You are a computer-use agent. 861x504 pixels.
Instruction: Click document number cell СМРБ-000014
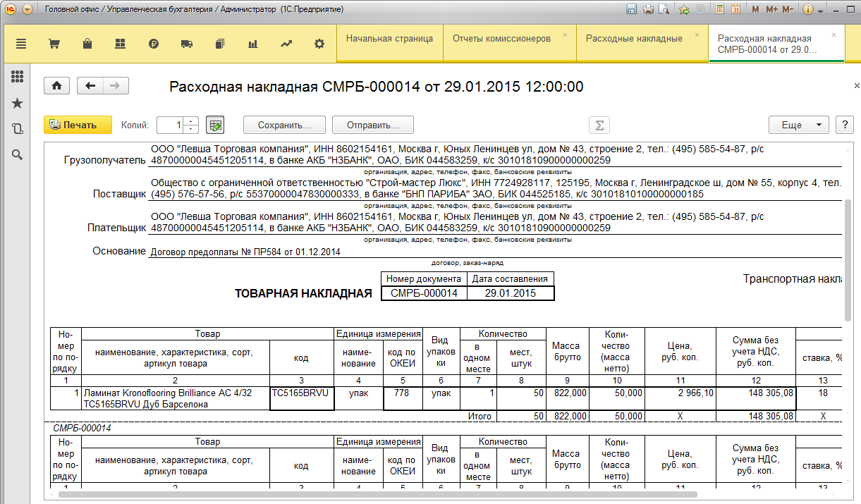(x=424, y=293)
